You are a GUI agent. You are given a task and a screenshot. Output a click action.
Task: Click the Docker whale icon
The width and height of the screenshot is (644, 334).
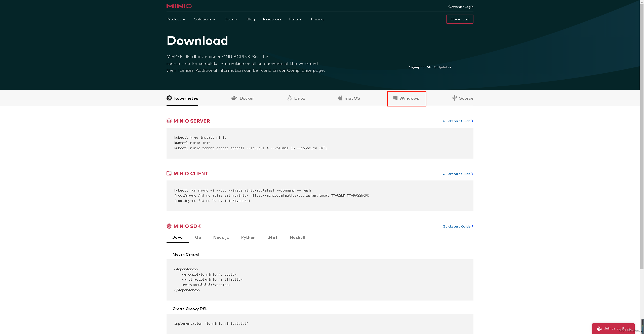(x=234, y=98)
